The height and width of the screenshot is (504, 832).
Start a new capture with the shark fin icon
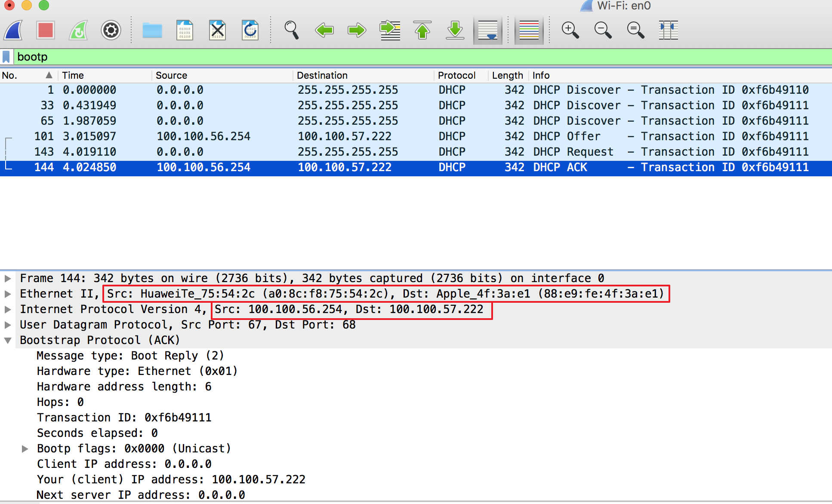[12, 30]
